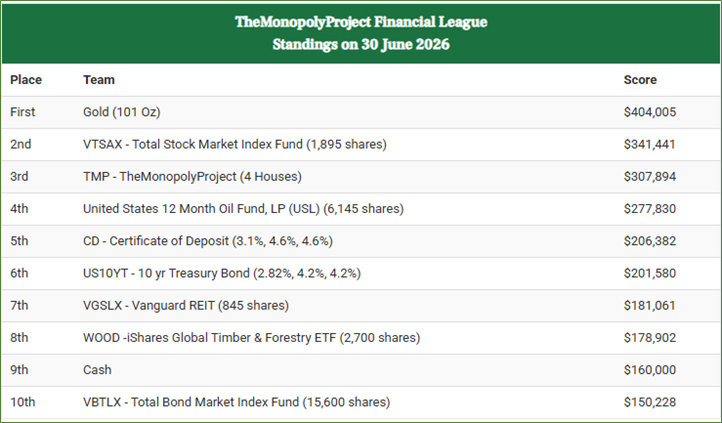Click the Score column header
Screen dimensions: 722x423
tap(640, 80)
